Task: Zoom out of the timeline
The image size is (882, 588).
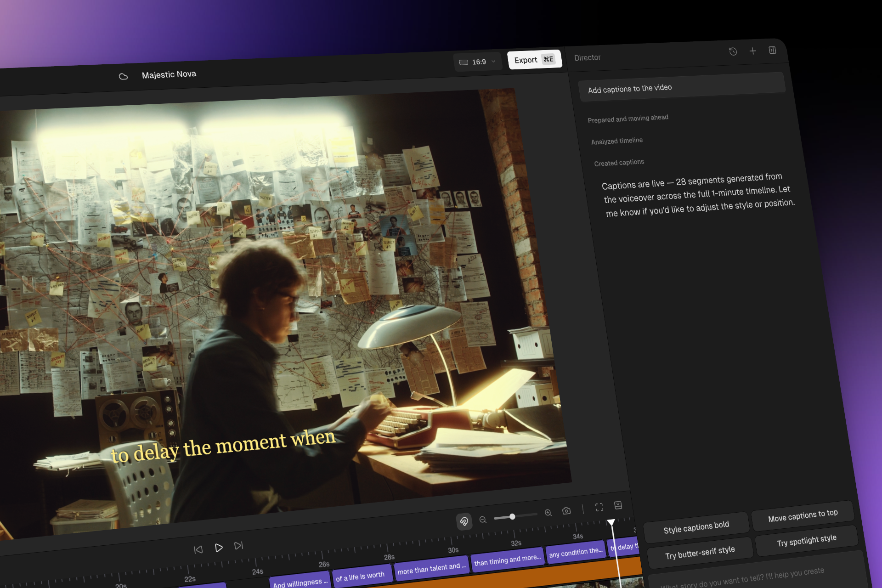Action: [x=483, y=520]
